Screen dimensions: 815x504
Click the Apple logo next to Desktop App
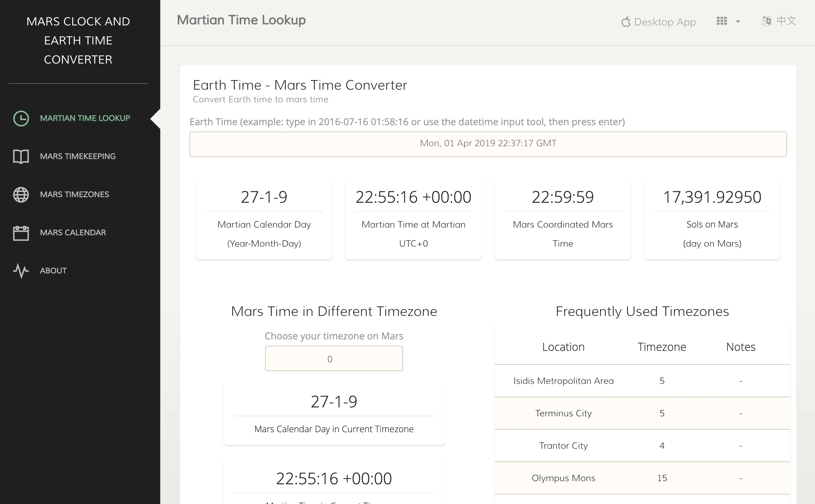tap(626, 22)
